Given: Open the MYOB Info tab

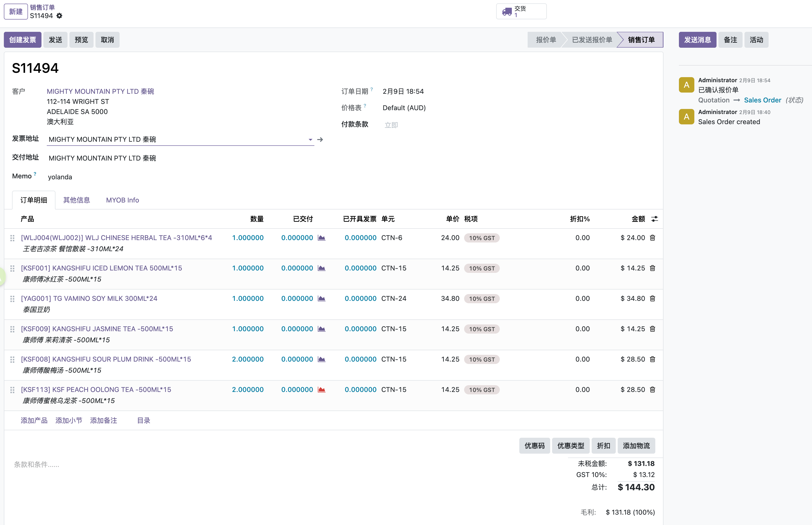Looking at the screenshot, I should click(x=123, y=200).
